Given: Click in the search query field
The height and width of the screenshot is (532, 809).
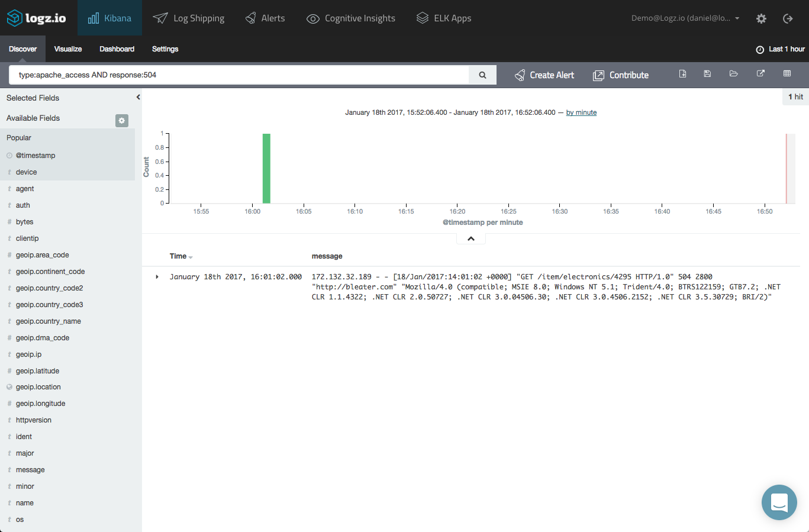Looking at the screenshot, I should point(239,75).
